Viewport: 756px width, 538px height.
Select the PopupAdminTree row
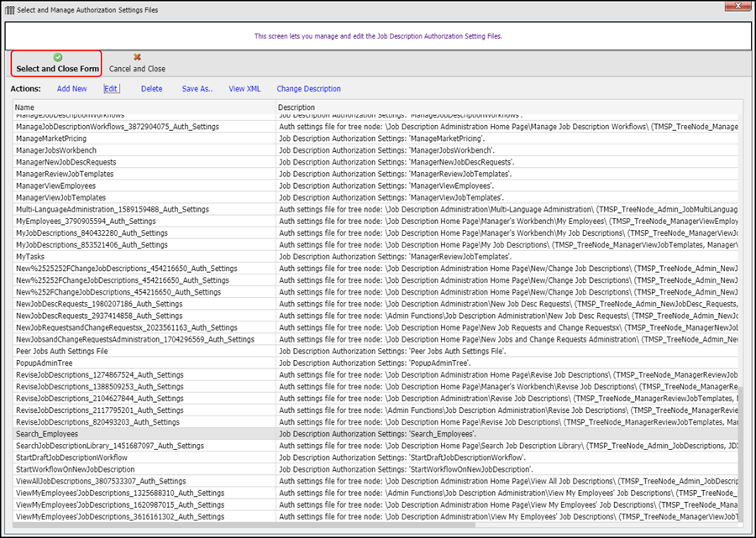[375, 363]
